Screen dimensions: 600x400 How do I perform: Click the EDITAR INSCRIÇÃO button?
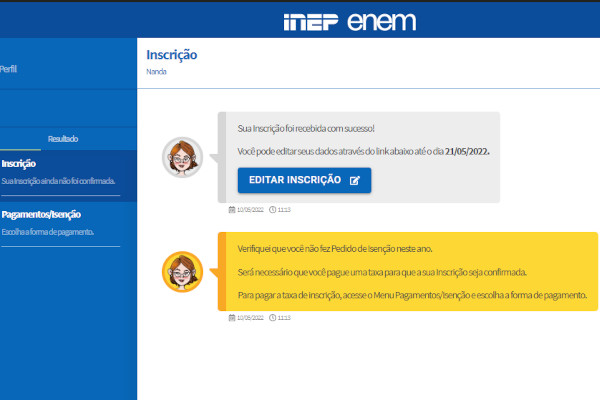pos(304,180)
